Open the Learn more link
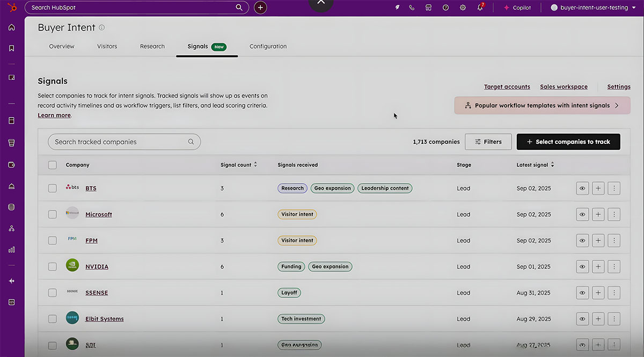 click(x=54, y=115)
